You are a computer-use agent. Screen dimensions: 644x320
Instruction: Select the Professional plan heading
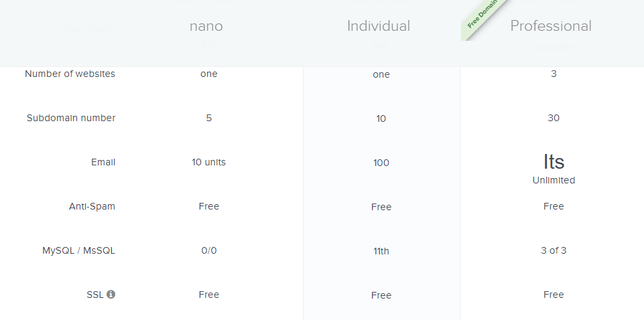(551, 26)
